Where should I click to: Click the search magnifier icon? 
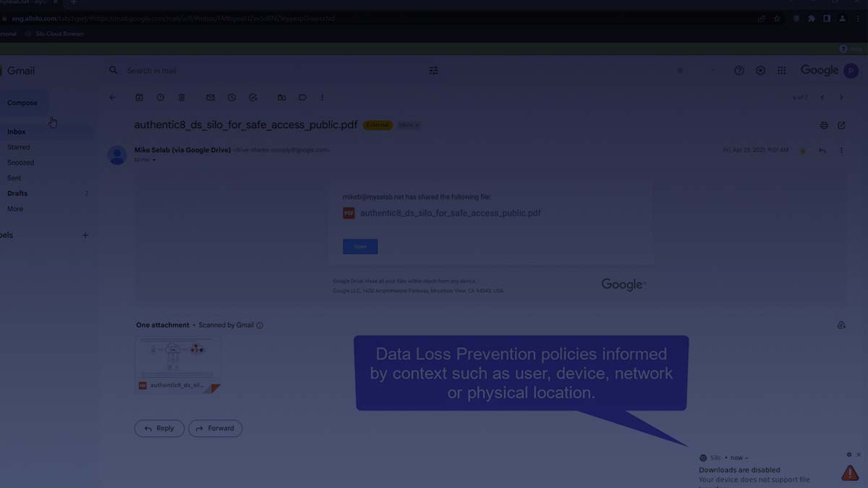point(114,71)
